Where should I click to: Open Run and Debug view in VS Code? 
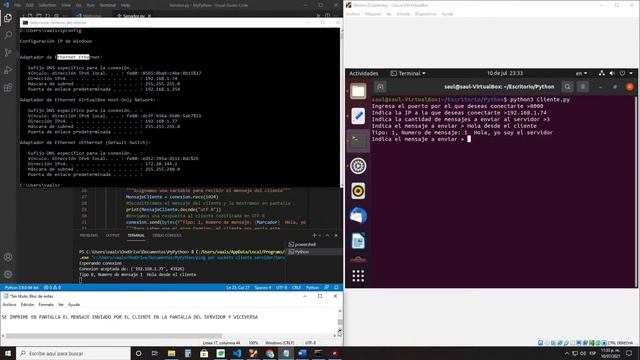click(x=8, y=70)
